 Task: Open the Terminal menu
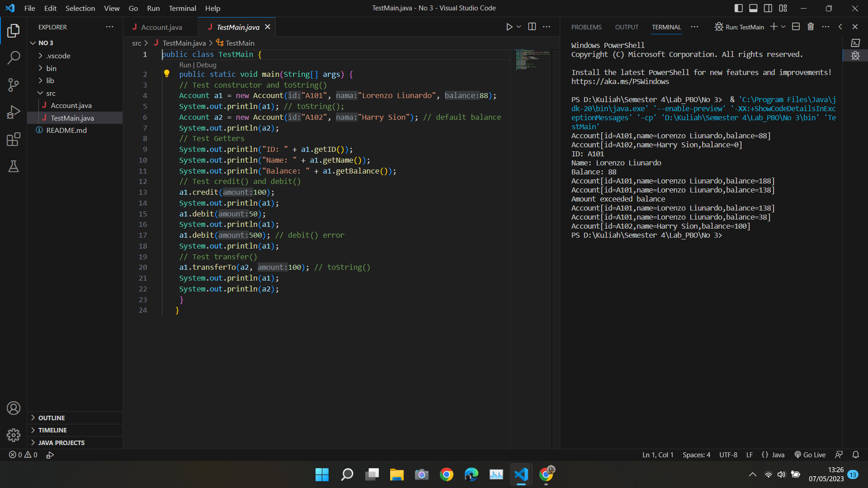coord(182,8)
